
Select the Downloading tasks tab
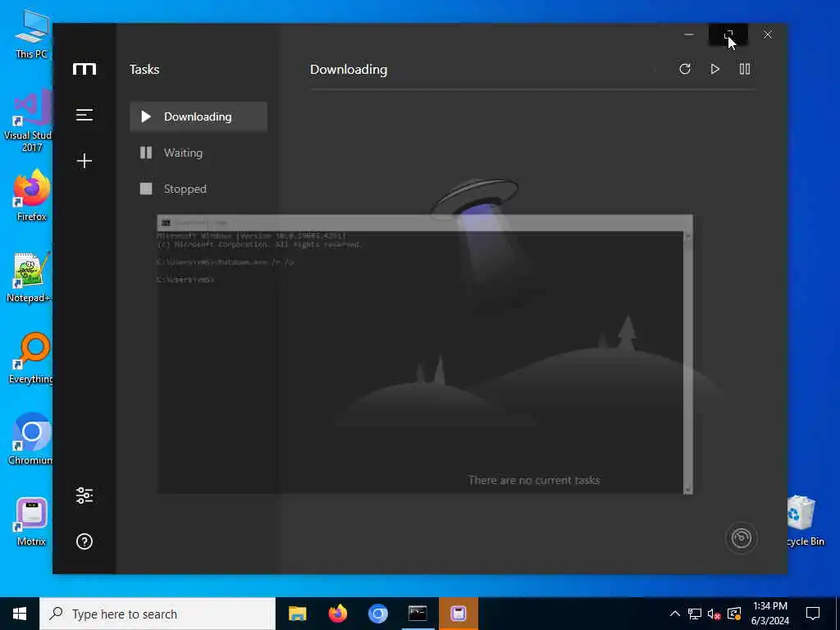(x=199, y=116)
